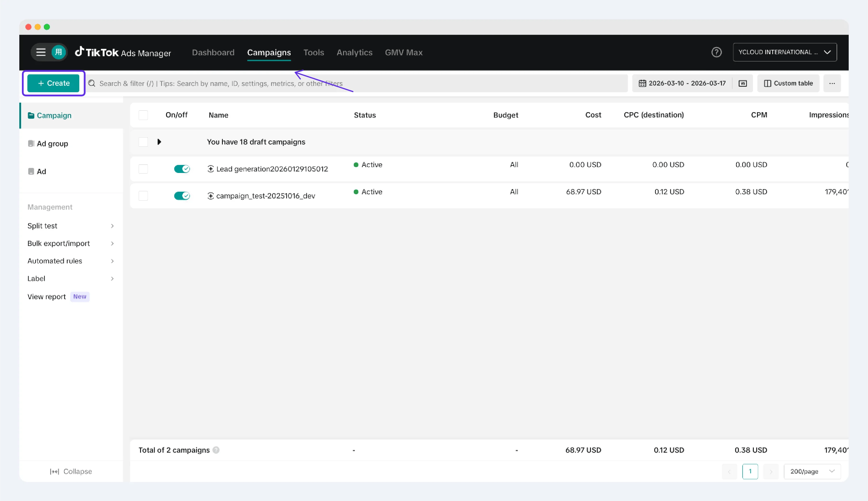The width and height of the screenshot is (868, 501).
Task: Select the Campaigns tab
Action: point(269,52)
